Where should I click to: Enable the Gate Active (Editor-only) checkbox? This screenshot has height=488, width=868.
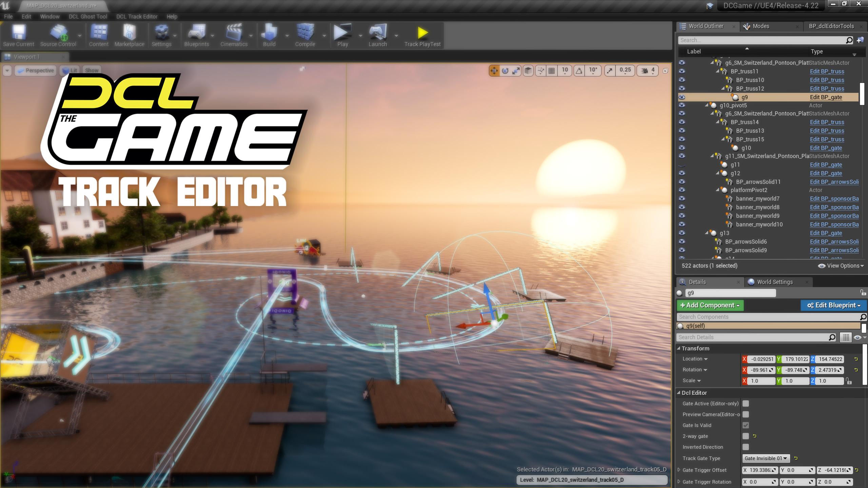pos(746,404)
